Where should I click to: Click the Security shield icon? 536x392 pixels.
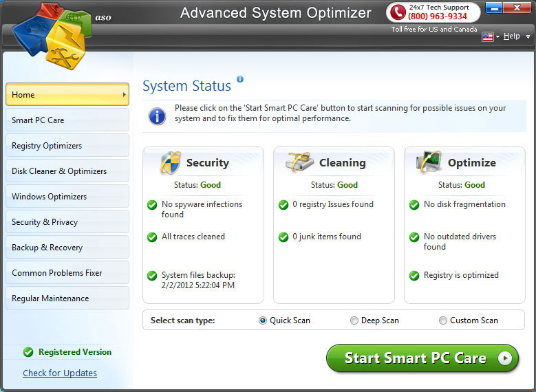click(x=169, y=163)
